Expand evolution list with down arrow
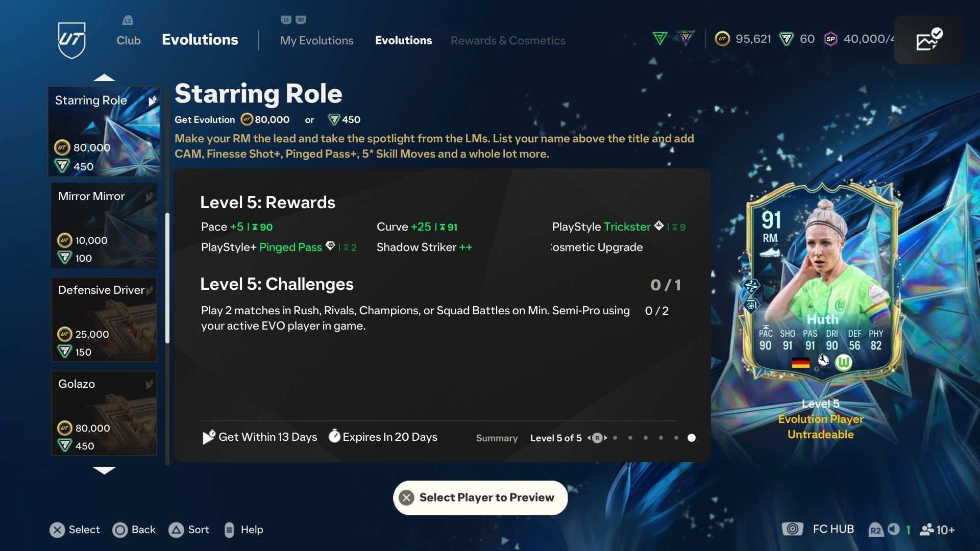Viewport: 980px width, 551px height. click(104, 470)
